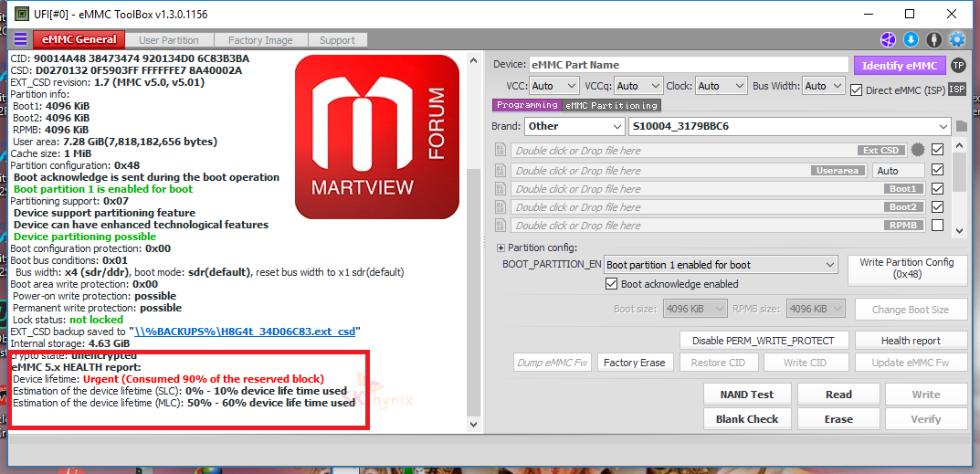Open the S10004_3179BBC6 model dropdown

pos(789,126)
